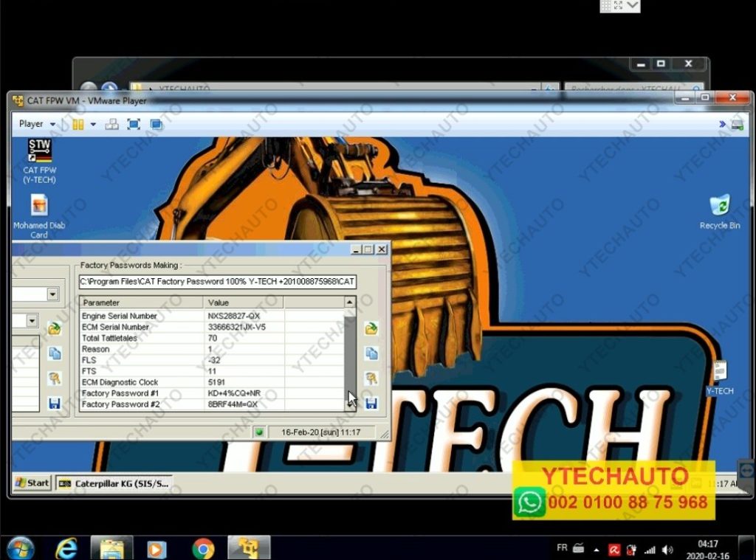Send Ctrl+Alt+Del using the toolbar icon
The image size is (756, 560).
[112, 125]
